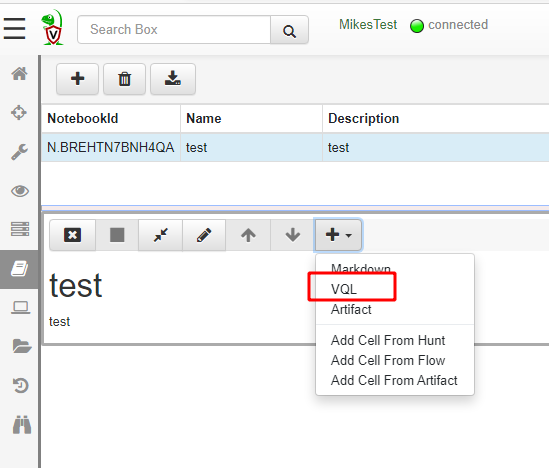The width and height of the screenshot is (549, 468).
Task: Add a new notebook with plus button
Action: (77, 79)
